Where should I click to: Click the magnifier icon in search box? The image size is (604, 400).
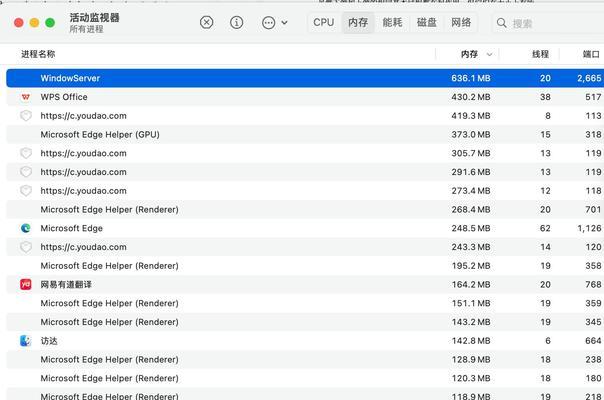tap(502, 23)
